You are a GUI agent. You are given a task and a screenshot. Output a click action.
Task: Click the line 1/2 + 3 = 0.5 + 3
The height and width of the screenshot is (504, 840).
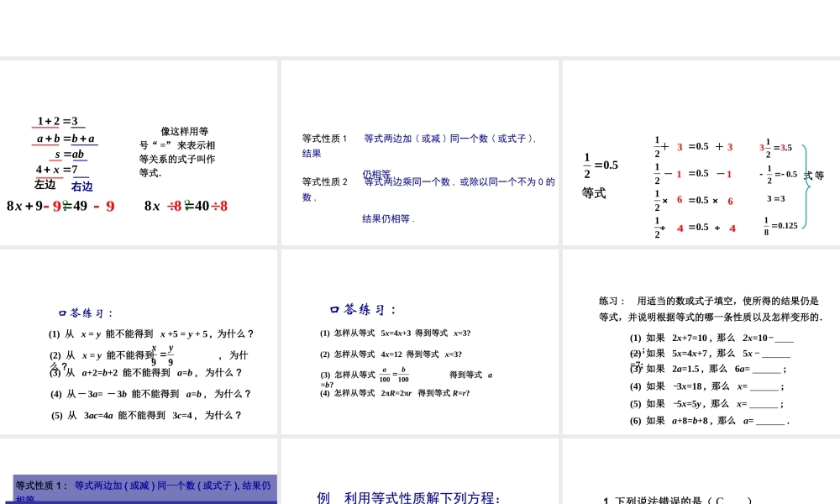693,147
